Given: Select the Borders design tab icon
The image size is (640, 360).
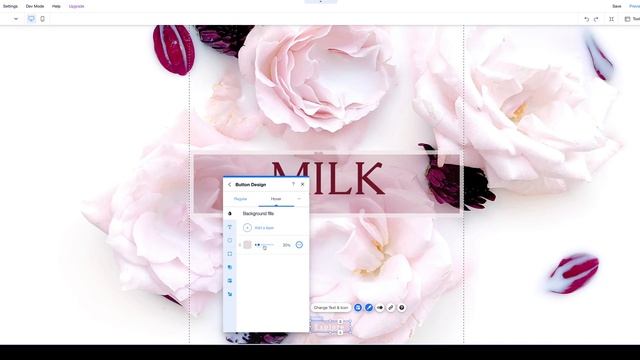Looking at the screenshot, I should pyautogui.click(x=230, y=240).
